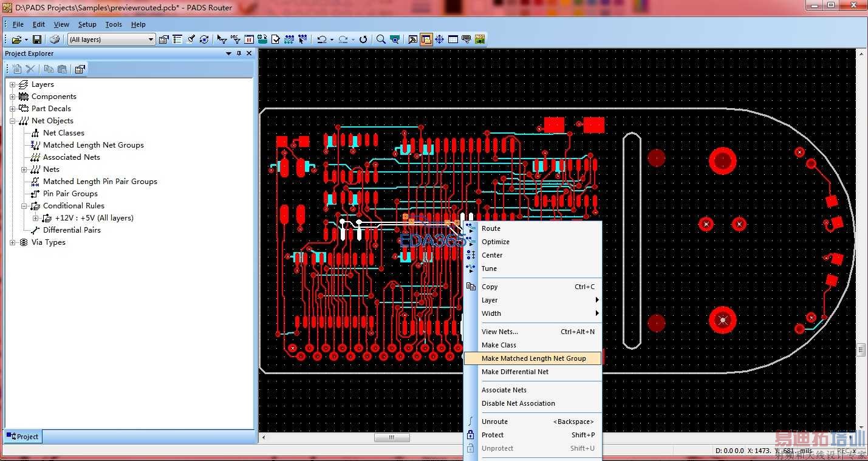Open the (All layers) dropdown
This screenshot has height=461, width=868.
[151, 39]
